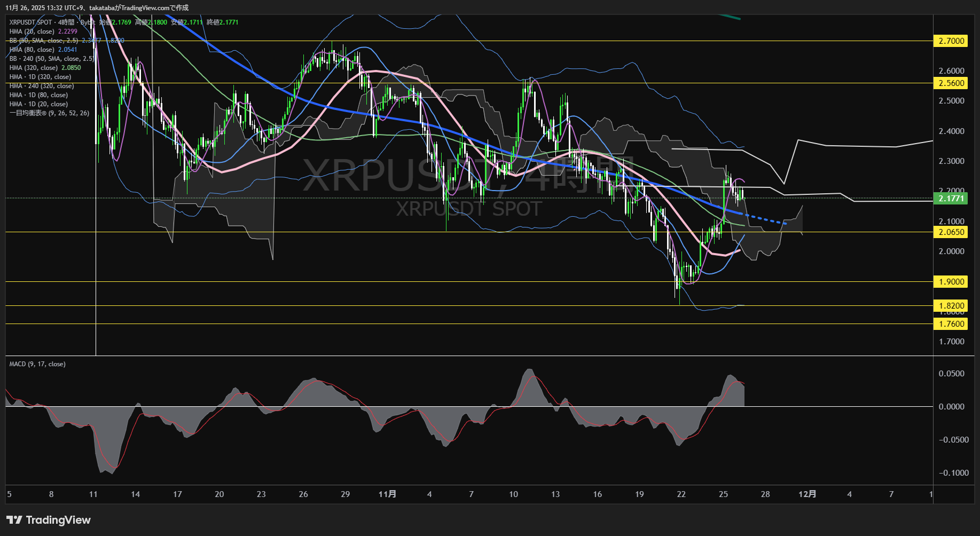Click the green current price tag 2.1771
The image size is (980, 536).
tap(951, 198)
